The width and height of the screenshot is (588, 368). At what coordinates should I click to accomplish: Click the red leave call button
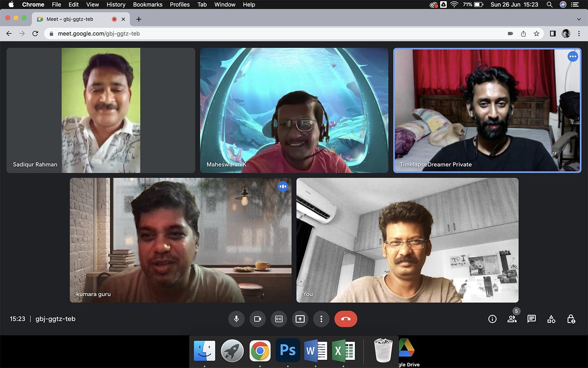[x=345, y=319]
